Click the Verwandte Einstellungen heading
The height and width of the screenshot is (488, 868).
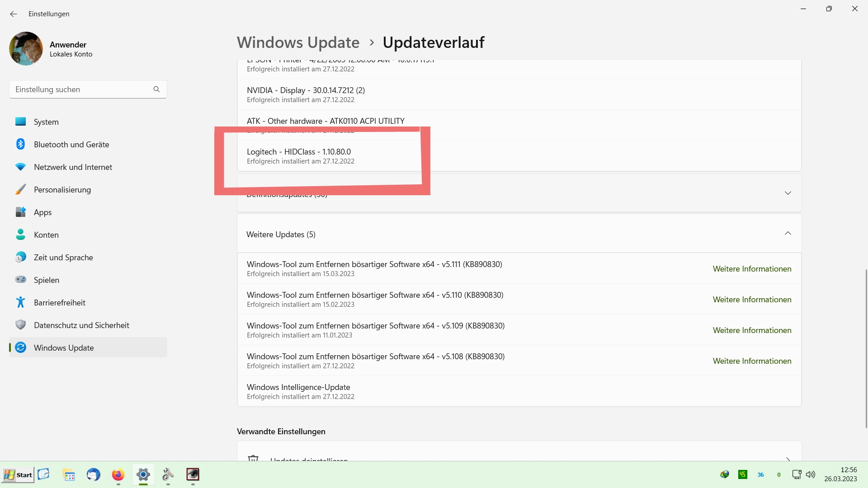pos(281,432)
